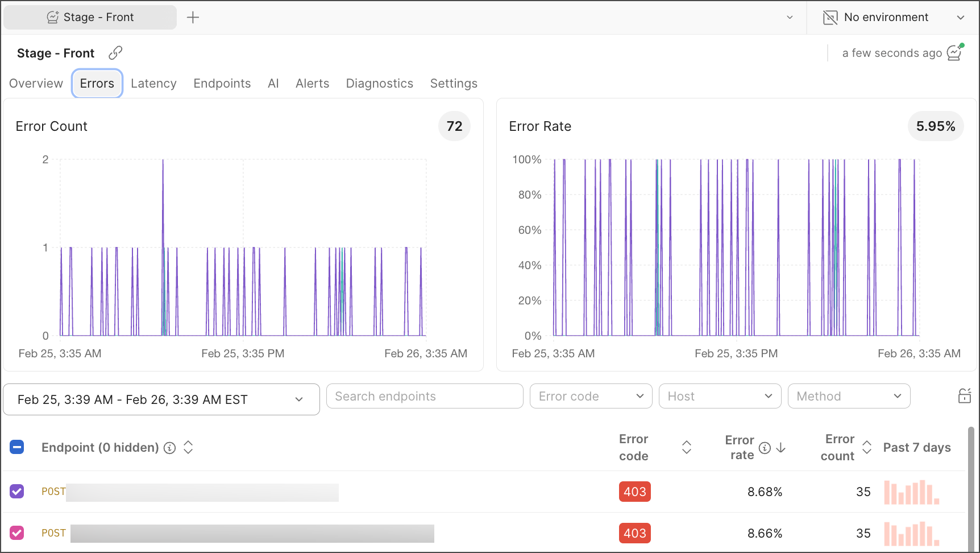This screenshot has height=553, width=980.
Task: Sort by Error count column arrows
Action: tap(867, 447)
